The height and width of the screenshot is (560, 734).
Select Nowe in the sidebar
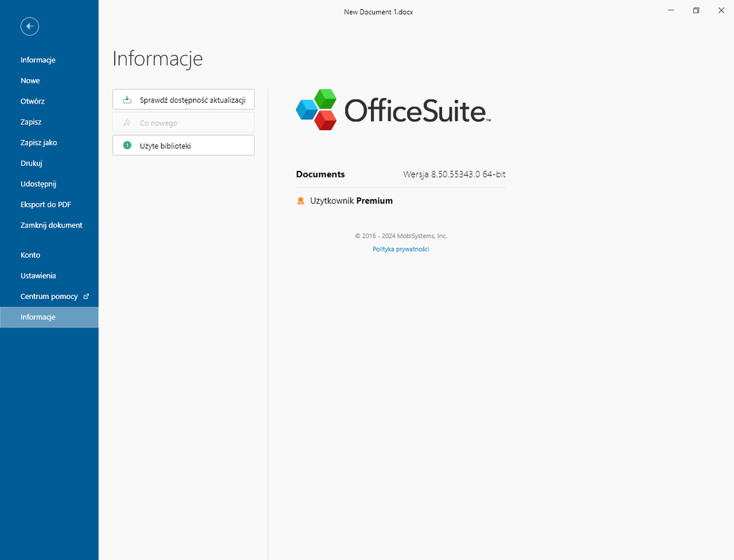tap(49, 80)
